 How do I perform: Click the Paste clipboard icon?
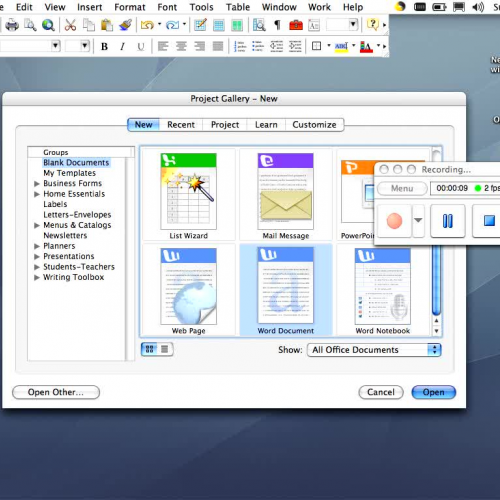(x=107, y=25)
